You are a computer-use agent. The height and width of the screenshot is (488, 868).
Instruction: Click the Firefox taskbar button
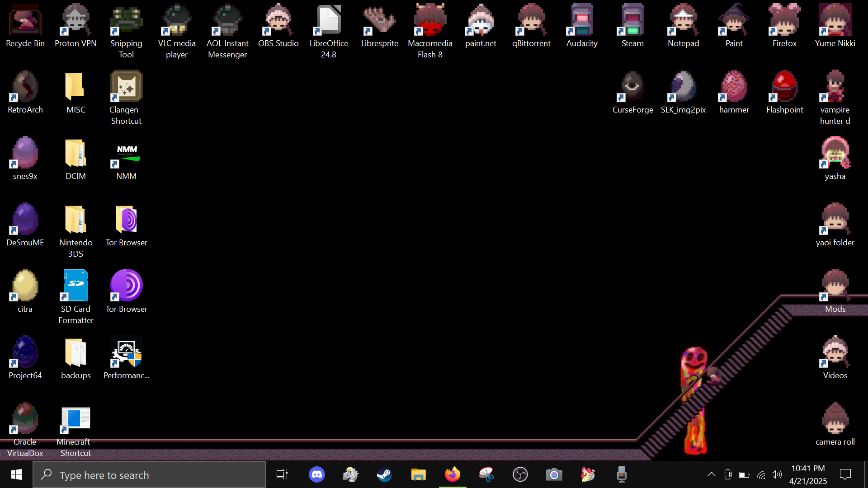pos(452,475)
